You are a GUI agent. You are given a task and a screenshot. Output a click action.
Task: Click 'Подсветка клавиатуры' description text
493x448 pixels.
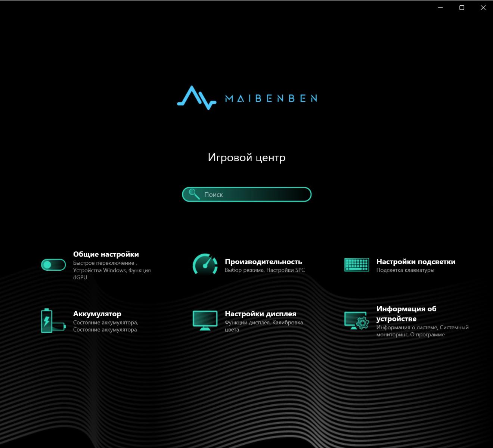(405, 270)
